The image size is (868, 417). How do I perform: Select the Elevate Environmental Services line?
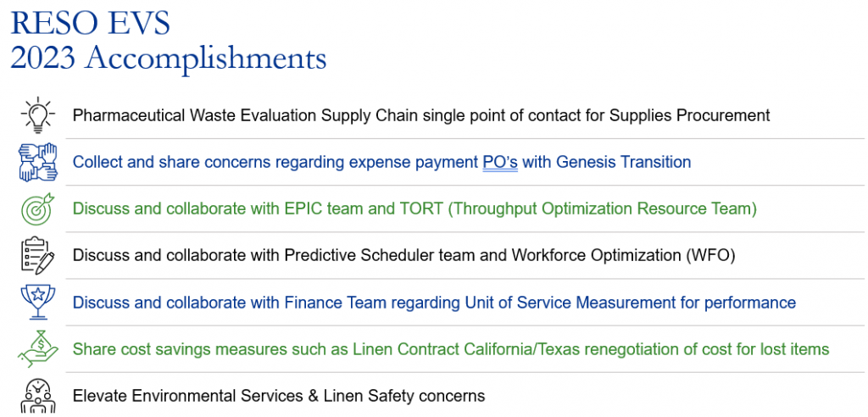click(279, 396)
